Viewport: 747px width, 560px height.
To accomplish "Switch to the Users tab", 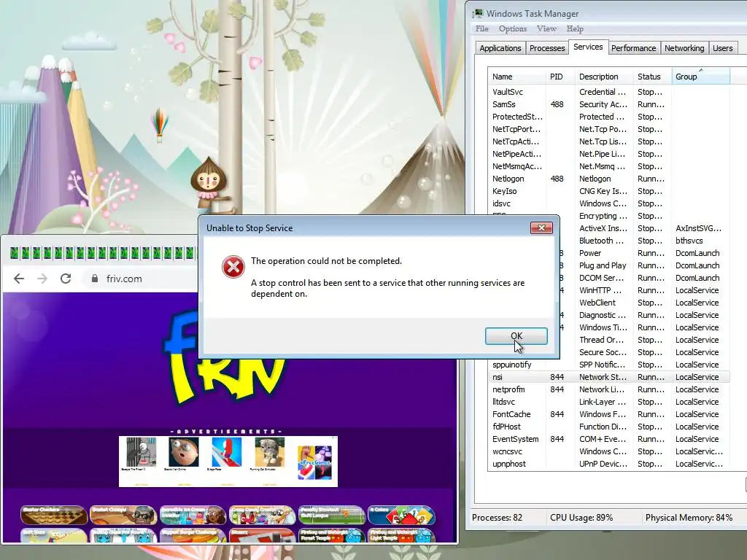I will [723, 48].
